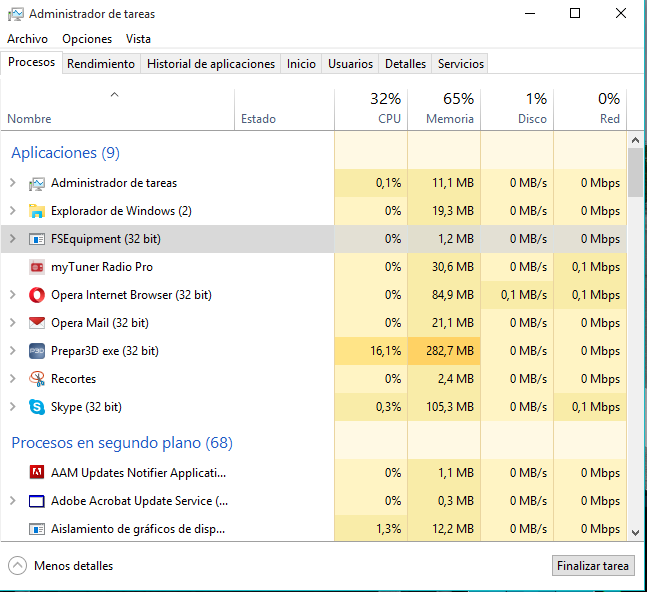Viewport: 647px width, 592px height.
Task: Expand the Skype (32 bit) row
Action: 13,407
